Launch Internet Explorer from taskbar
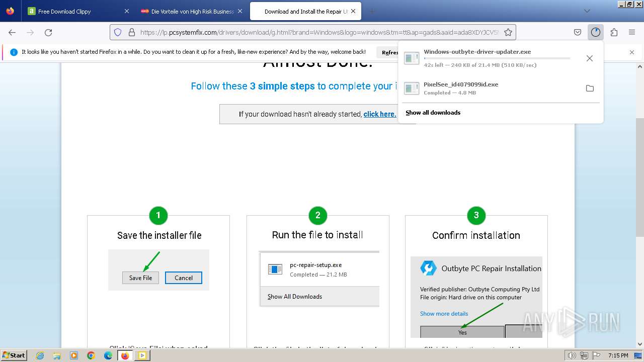Viewport: 644px width, 362px height. (40, 355)
